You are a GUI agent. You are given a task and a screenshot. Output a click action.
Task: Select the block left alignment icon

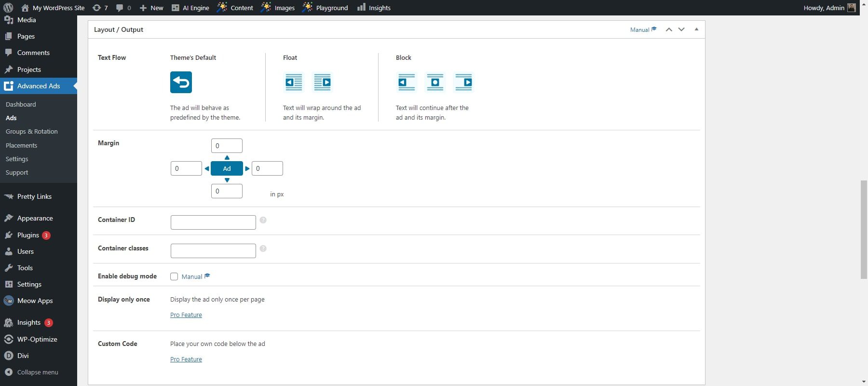point(406,83)
